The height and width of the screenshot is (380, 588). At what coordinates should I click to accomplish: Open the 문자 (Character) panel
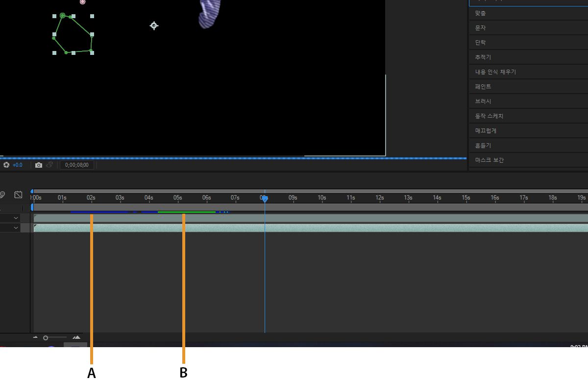tap(528, 28)
